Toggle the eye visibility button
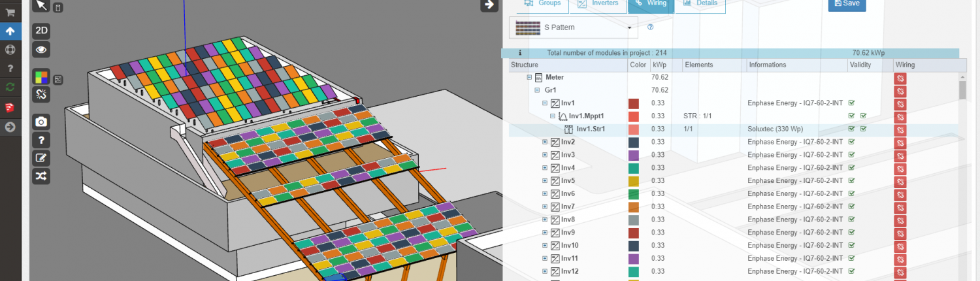The image size is (980, 281). pyautogui.click(x=41, y=50)
